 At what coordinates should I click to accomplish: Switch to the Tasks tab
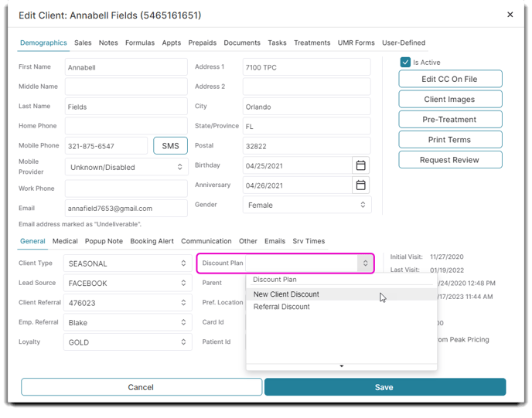tap(277, 42)
